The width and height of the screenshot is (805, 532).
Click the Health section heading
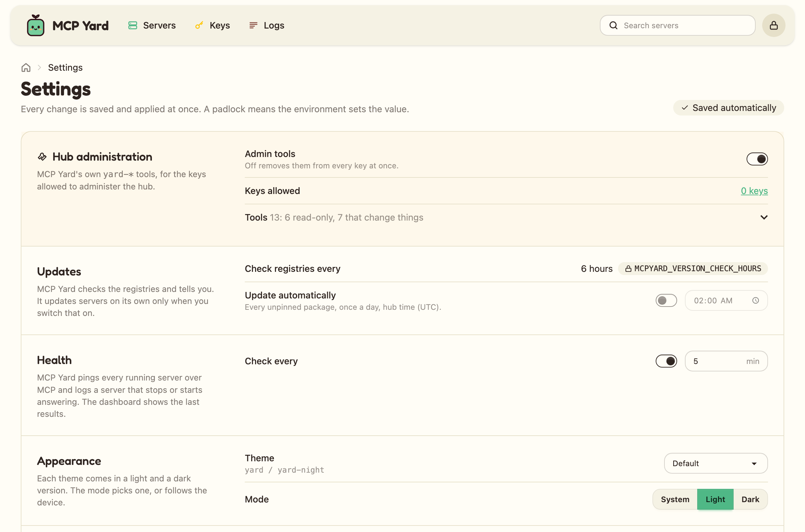[x=54, y=360]
